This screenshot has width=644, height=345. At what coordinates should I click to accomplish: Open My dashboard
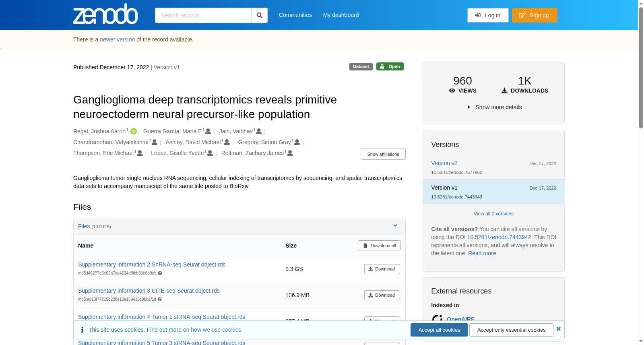tap(341, 15)
